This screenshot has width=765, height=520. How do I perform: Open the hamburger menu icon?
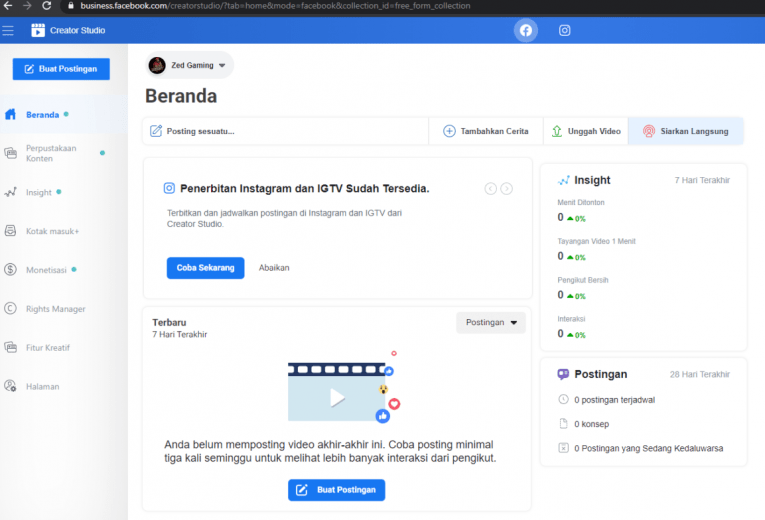8,31
